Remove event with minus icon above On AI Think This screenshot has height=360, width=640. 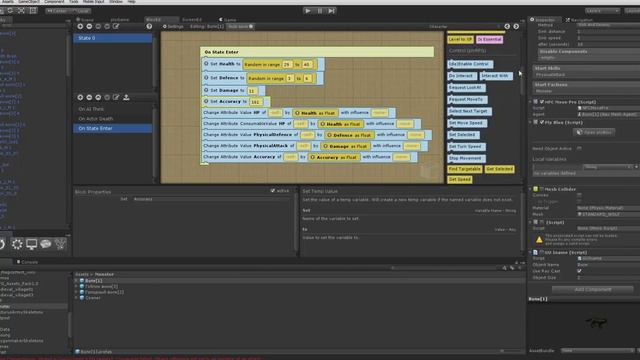coord(89,97)
